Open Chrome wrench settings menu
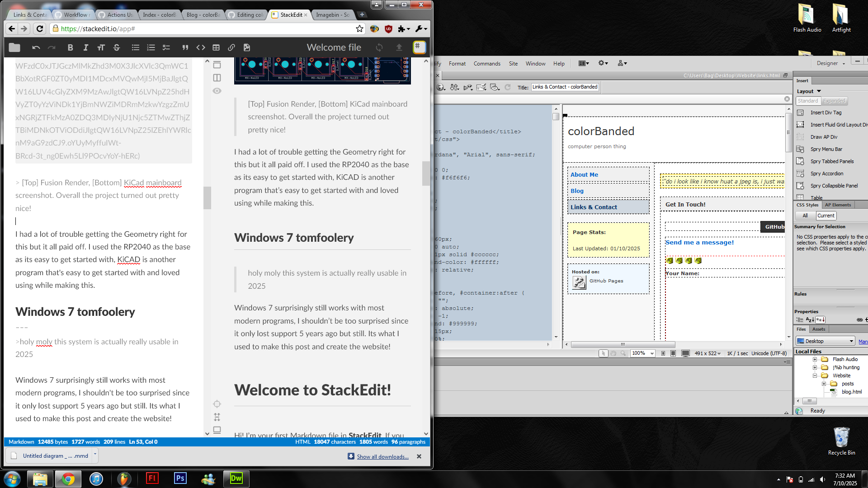Viewport: 868px width, 488px height. coord(421,29)
